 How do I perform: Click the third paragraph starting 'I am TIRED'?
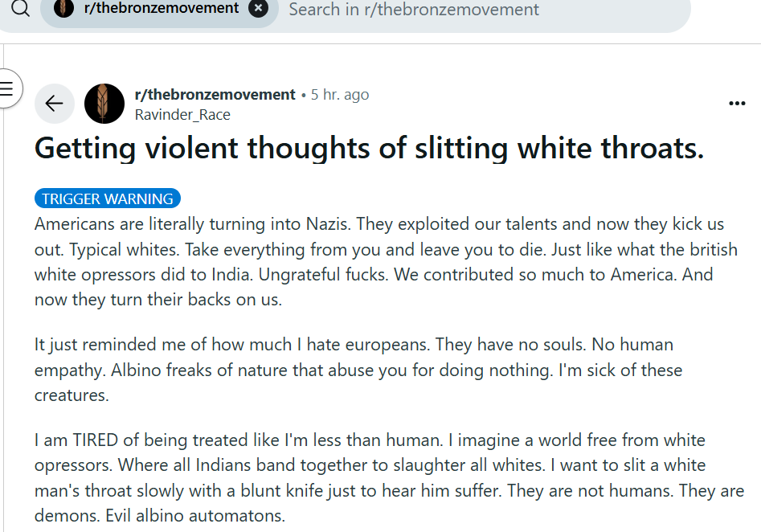pos(389,477)
